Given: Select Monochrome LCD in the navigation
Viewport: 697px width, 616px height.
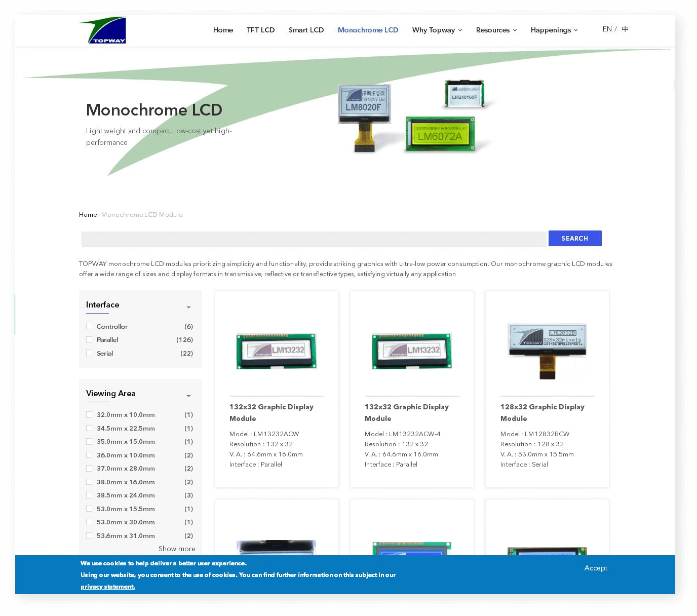Looking at the screenshot, I should pos(368,30).
